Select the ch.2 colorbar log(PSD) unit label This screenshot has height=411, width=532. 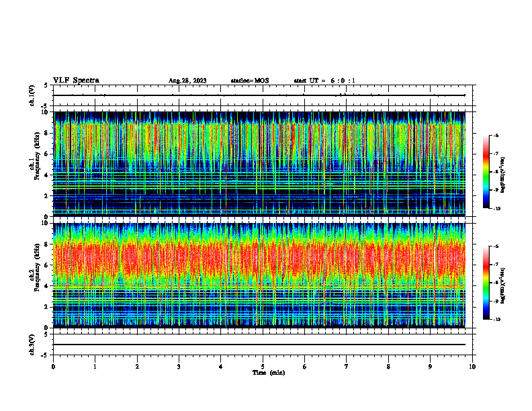click(503, 286)
